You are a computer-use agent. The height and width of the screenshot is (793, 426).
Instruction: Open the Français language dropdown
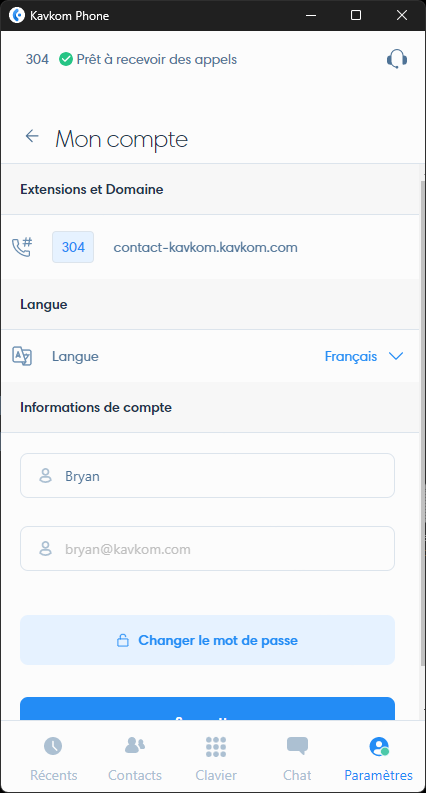click(x=364, y=356)
